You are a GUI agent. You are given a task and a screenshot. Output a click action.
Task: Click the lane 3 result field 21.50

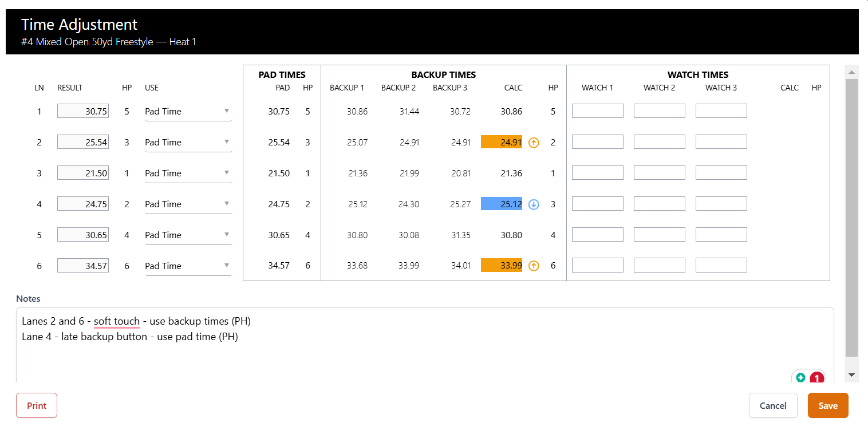[x=83, y=173]
